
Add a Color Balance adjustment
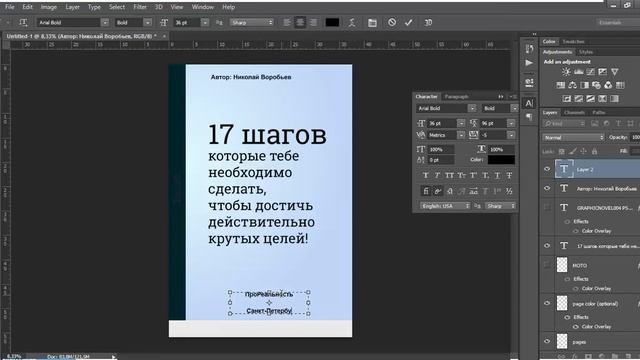coord(573,85)
